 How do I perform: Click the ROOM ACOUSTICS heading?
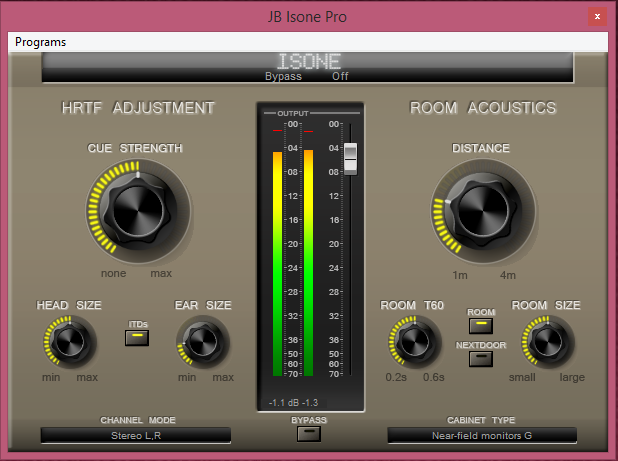tap(483, 108)
